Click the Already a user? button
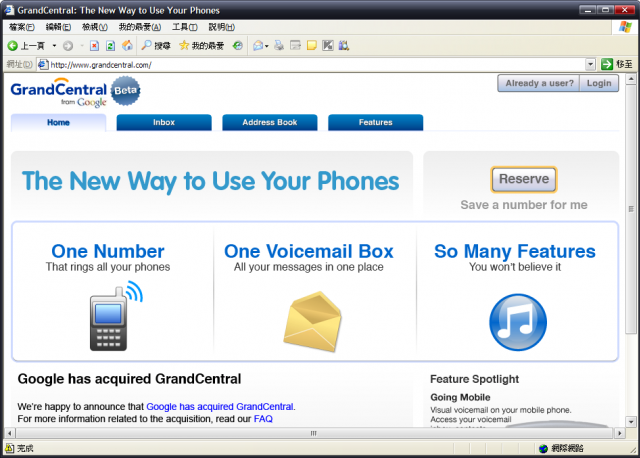Image resolution: width=640 pixels, height=458 pixels. coord(539,83)
